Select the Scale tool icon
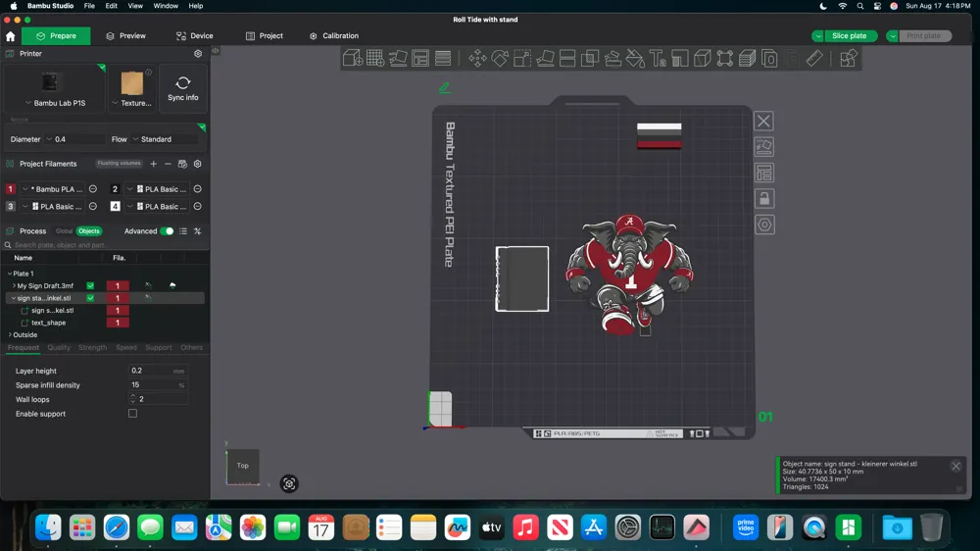Image resolution: width=980 pixels, height=551 pixels. tap(522, 58)
